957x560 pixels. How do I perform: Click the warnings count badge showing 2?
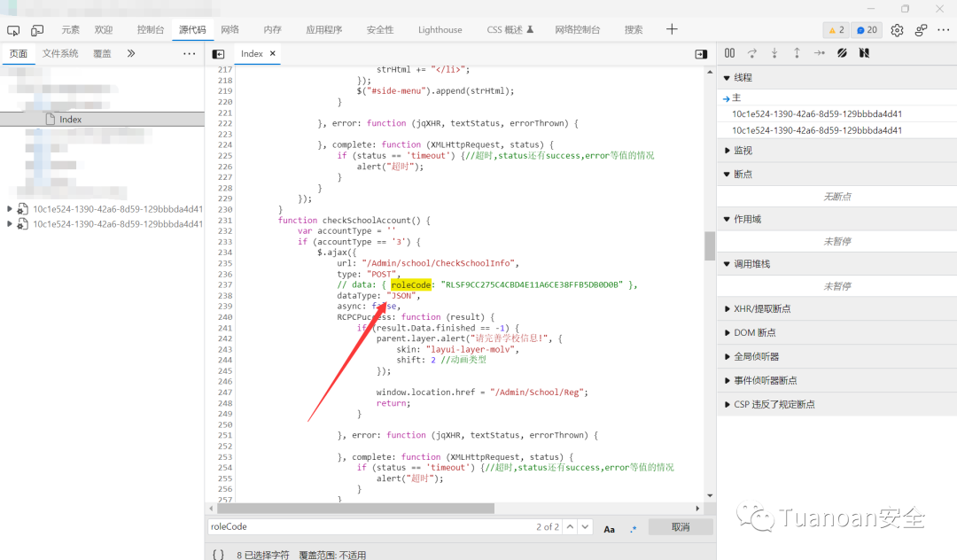pos(836,30)
